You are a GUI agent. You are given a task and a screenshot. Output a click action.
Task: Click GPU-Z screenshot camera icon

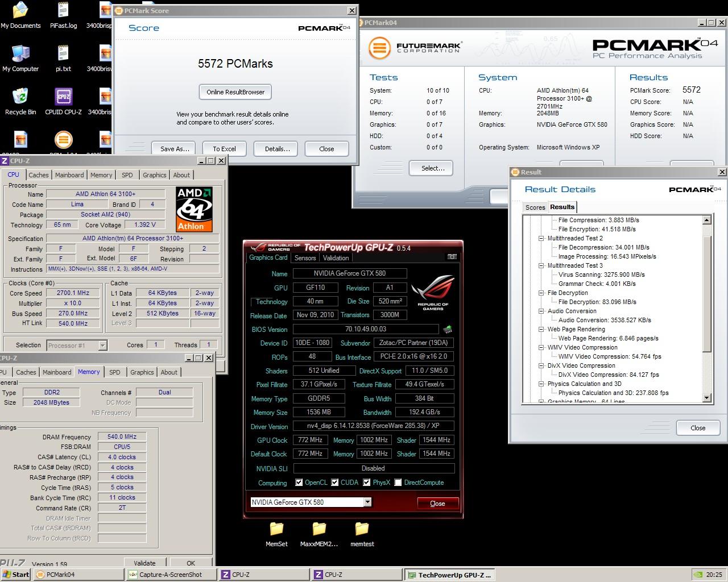click(x=452, y=257)
